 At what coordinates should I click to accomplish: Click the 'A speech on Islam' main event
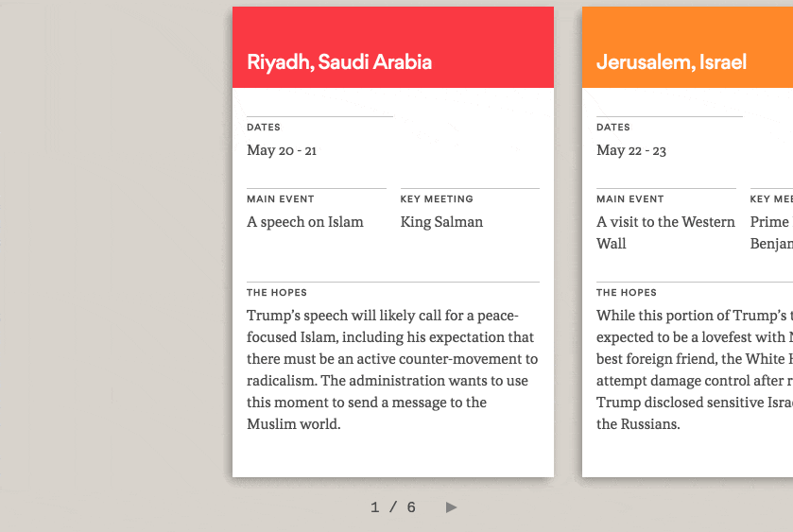click(x=305, y=222)
